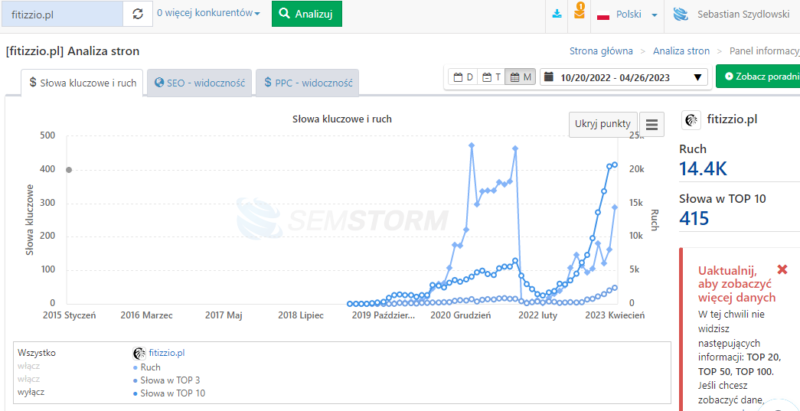Select weekly (T) granularity toggle
This screenshot has width=800, height=411.
coord(491,77)
